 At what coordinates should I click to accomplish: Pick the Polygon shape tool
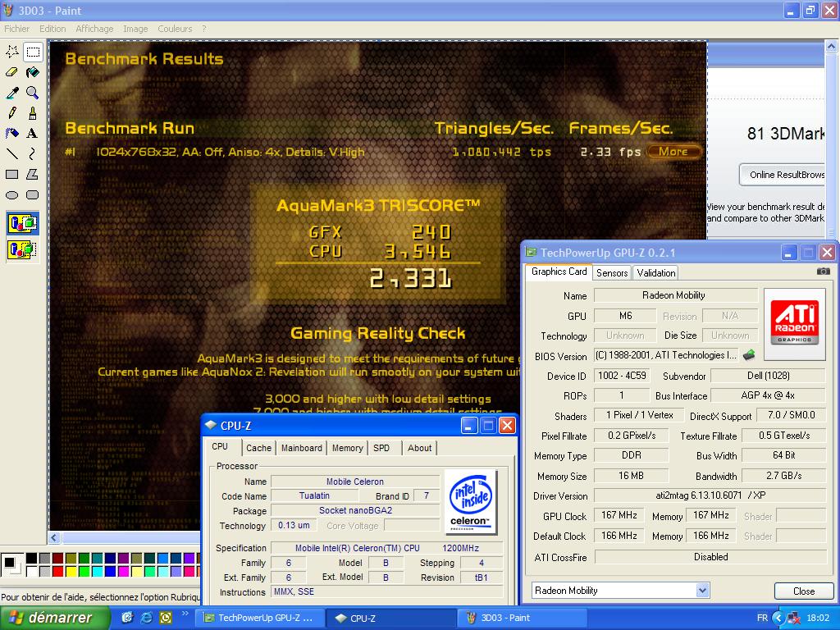point(33,174)
